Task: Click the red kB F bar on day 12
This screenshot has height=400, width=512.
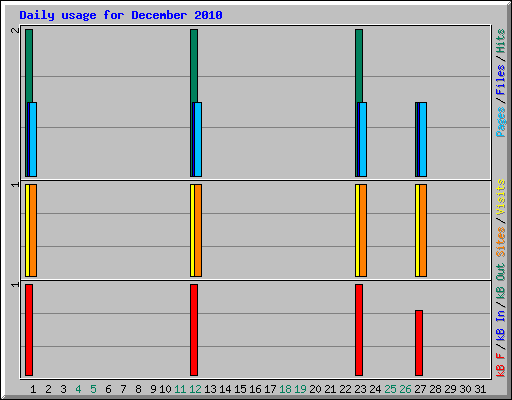Action: 194,330
